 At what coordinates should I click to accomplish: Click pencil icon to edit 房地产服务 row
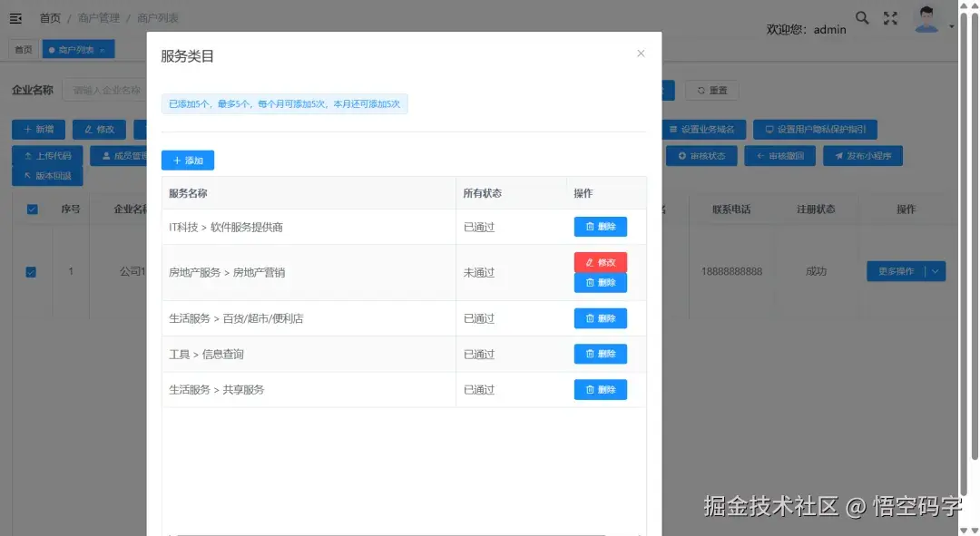[x=589, y=263]
